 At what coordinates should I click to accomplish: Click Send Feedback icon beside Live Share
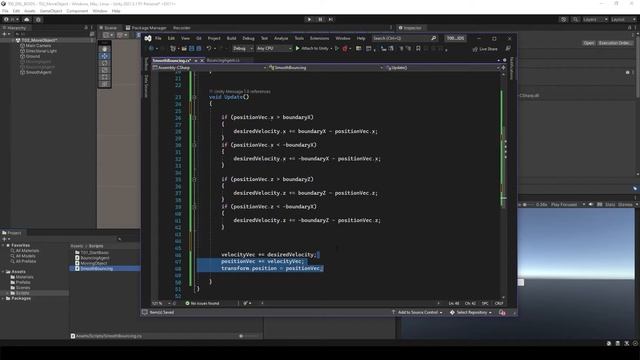tap(508, 49)
